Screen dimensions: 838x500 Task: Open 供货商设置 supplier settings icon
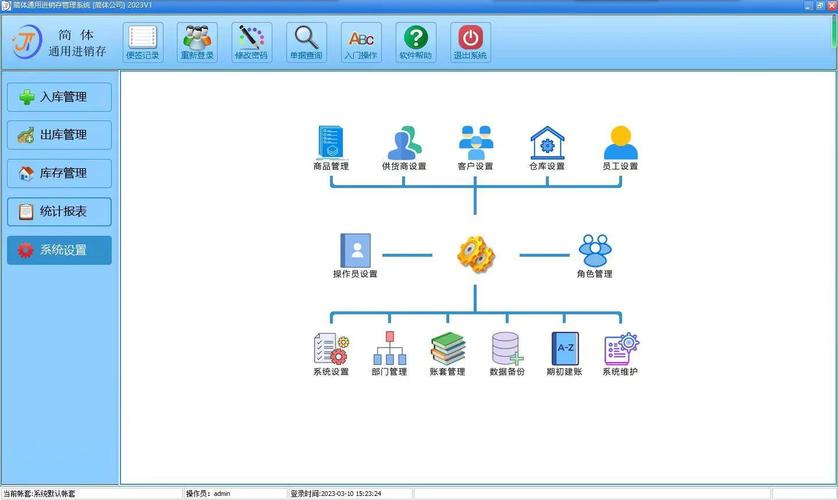(404, 148)
